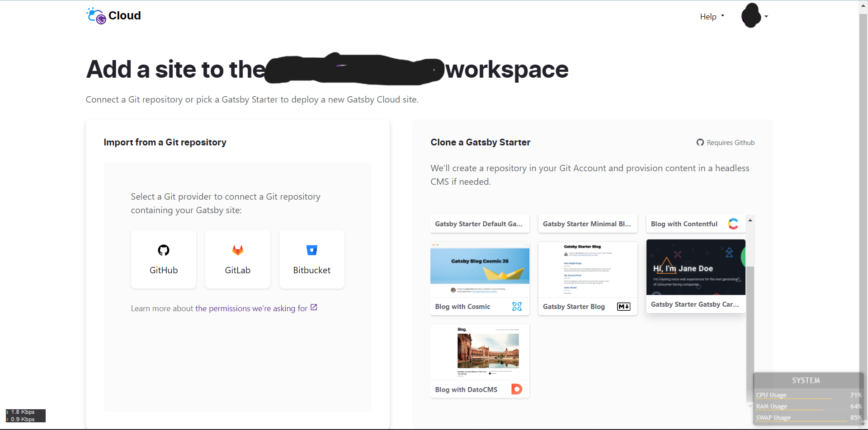The image size is (868, 430).
Task: Click the Cosmic logo icon
Action: point(517,307)
